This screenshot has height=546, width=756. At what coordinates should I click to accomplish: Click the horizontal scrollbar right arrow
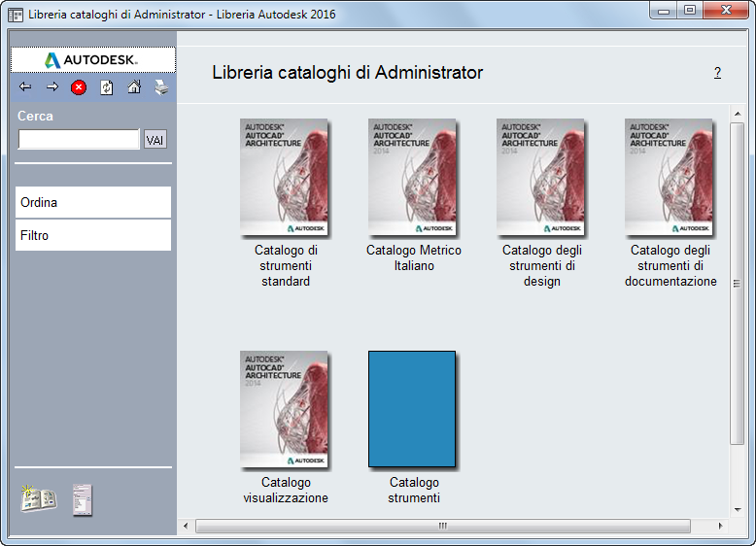click(x=720, y=526)
